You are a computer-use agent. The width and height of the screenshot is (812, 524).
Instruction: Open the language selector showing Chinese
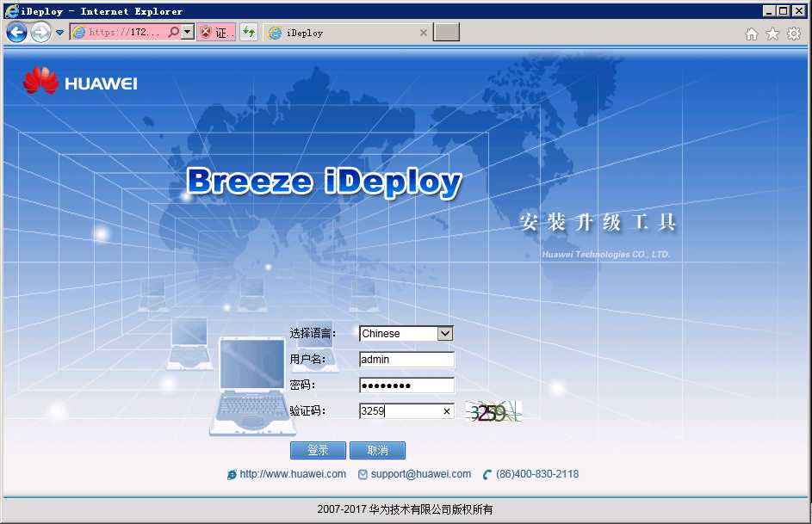(406, 334)
